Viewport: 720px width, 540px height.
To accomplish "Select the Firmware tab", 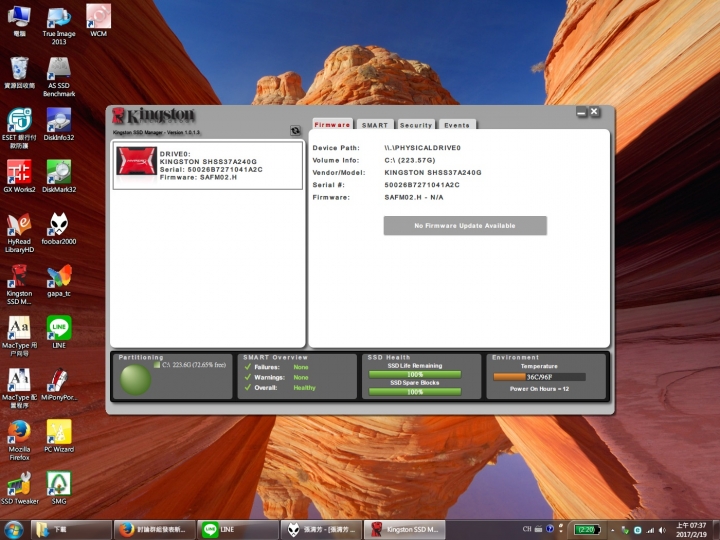I will (x=332, y=124).
